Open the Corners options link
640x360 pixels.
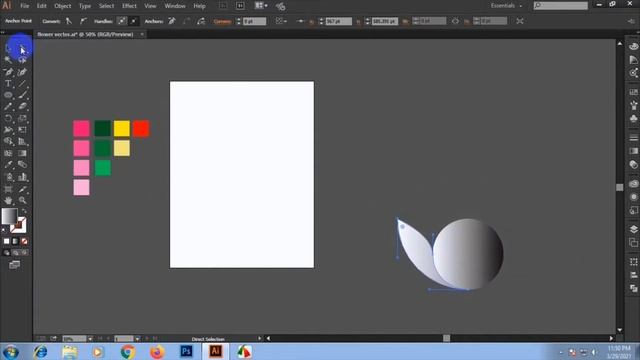222,21
